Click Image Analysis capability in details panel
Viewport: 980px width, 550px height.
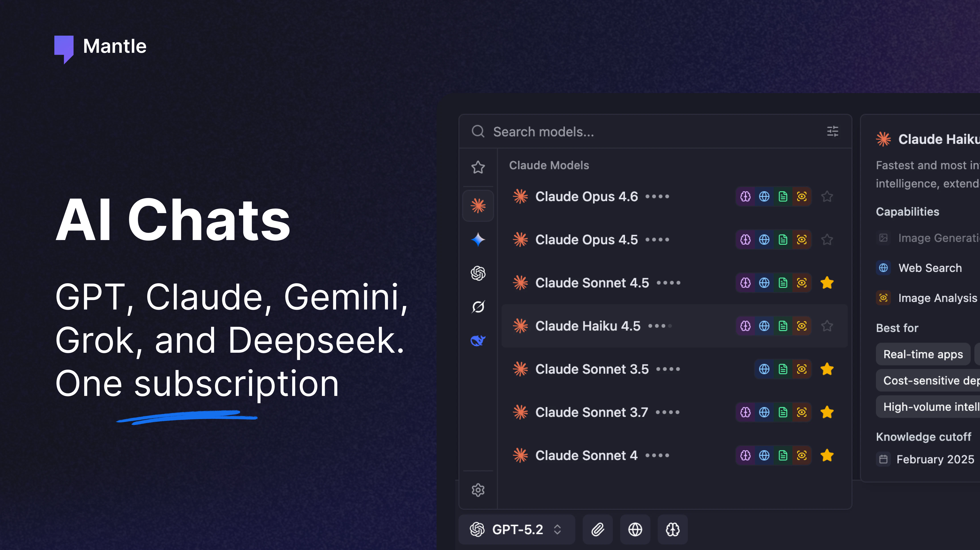click(x=926, y=298)
